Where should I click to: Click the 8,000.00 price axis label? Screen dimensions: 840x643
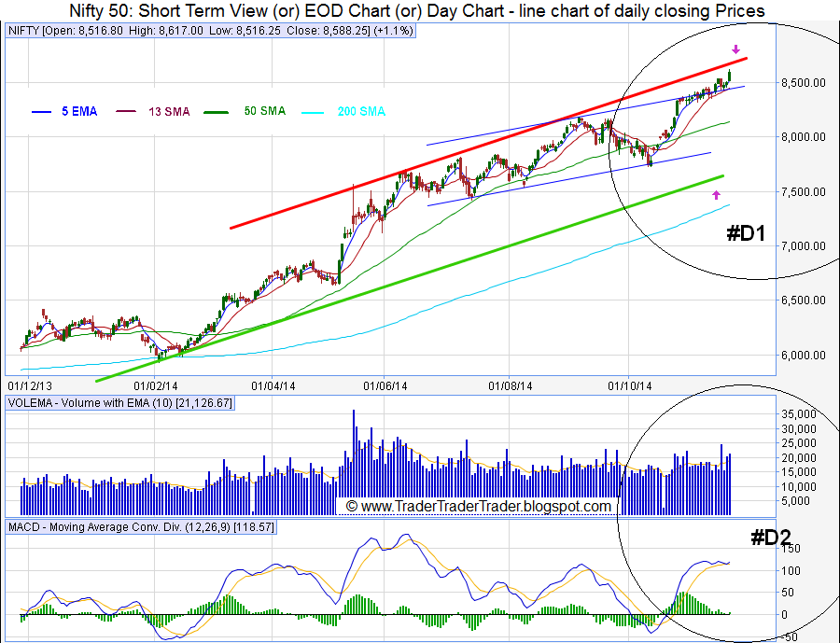[803, 136]
